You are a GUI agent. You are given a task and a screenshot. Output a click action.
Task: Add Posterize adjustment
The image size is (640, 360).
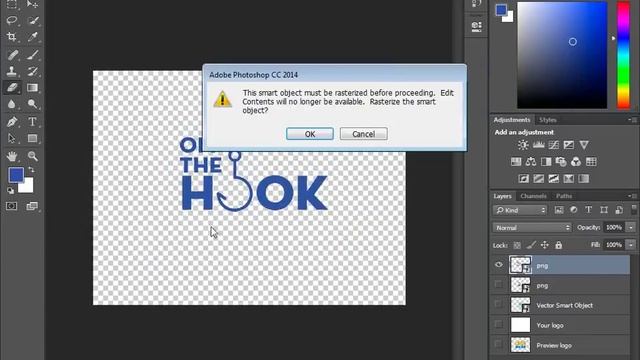point(538,179)
